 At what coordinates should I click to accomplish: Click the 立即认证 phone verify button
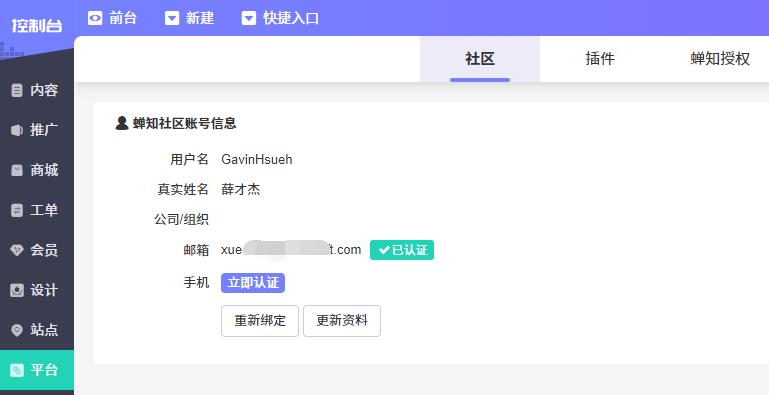pyautogui.click(x=253, y=283)
